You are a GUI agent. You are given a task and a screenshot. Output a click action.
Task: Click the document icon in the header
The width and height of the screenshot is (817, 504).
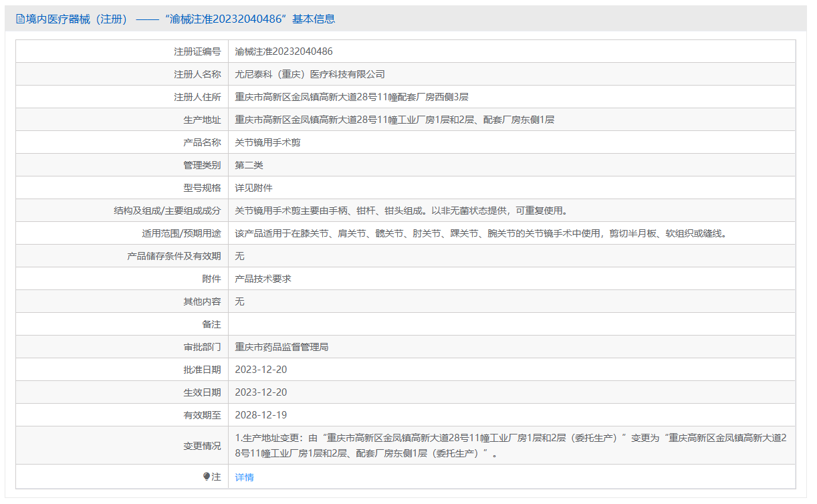coord(20,19)
